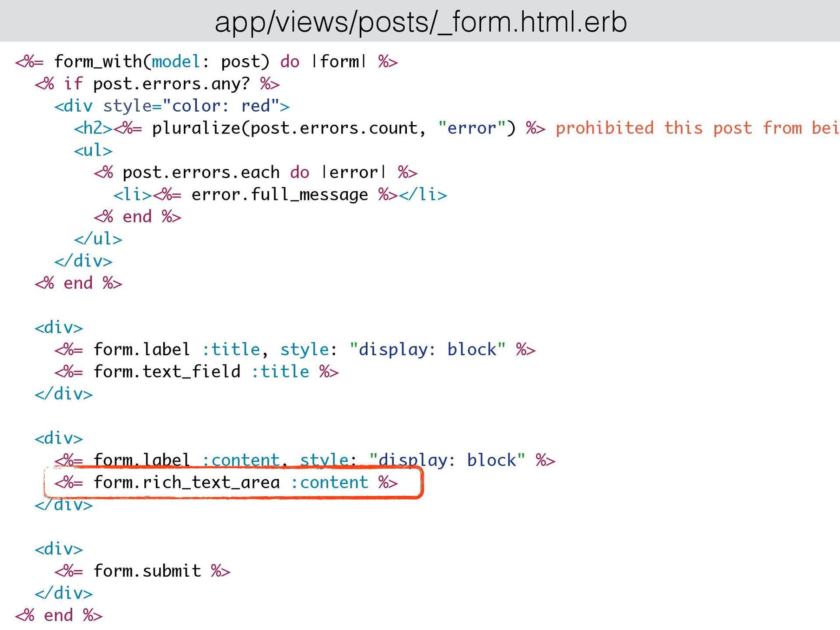Click the 'if post.errors.any?' line

tap(157, 84)
